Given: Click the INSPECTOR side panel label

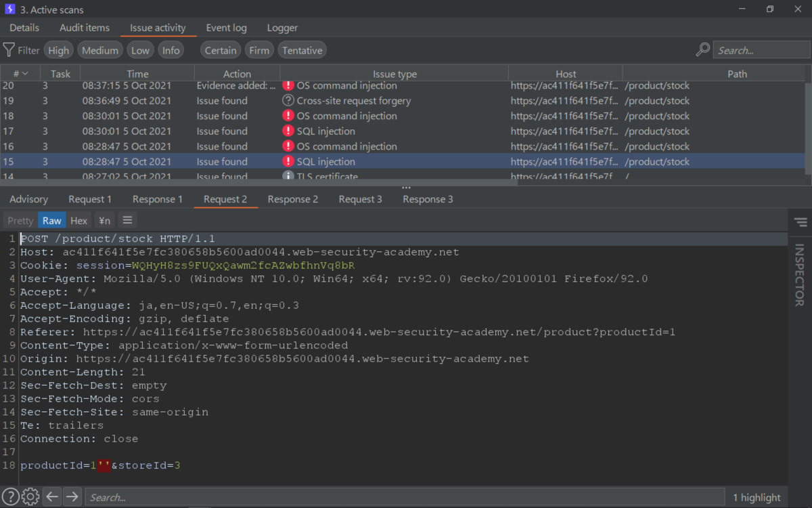Looking at the screenshot, I should coord(800,275).
